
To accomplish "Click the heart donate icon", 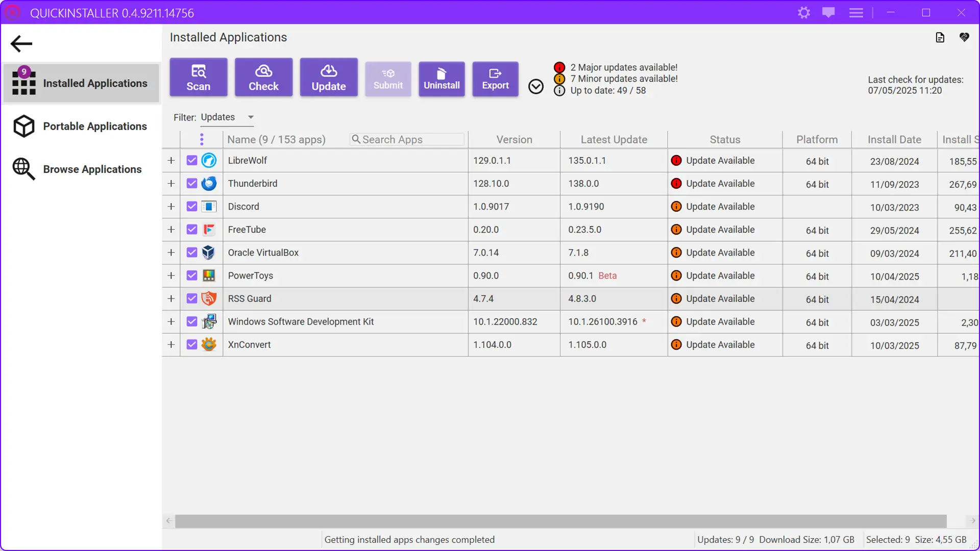I will 964,37.
